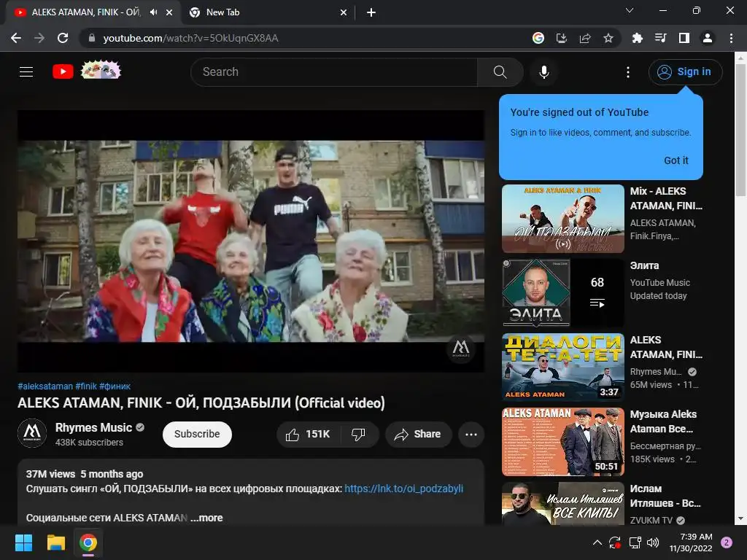Click the Share button under the video
Viewport: 747px width, 560px height.
(x=418, y=435)
